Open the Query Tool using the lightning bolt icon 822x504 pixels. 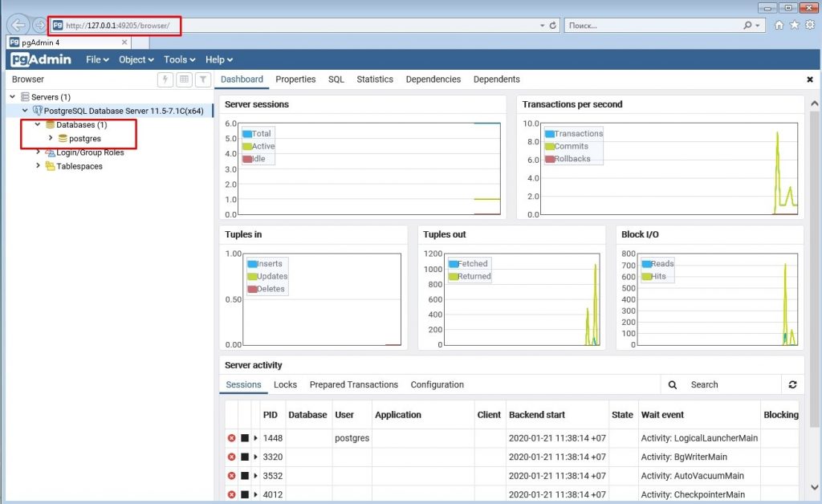point(165,79)
